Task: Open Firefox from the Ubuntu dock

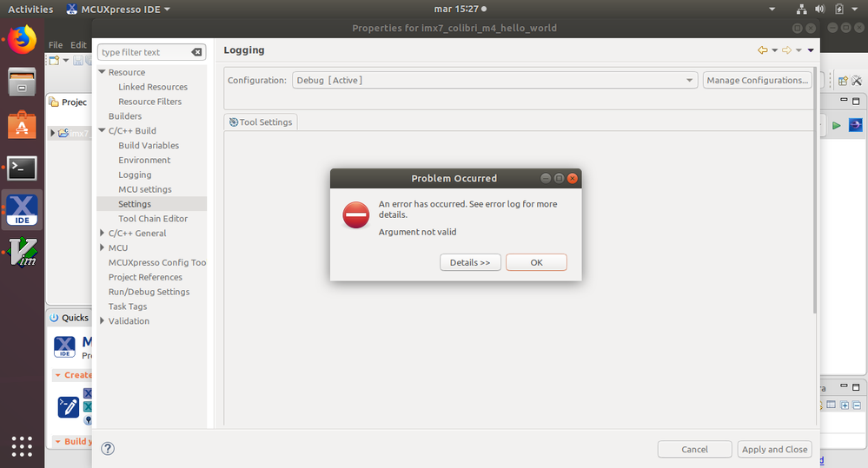Action: tap(22, 40)
